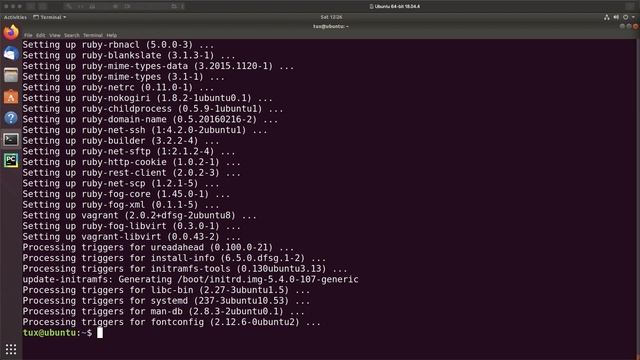Image resolution: width=640 pixels, height=360 pixels.
Task: Open the Terminal app menu dropdown
Action: pos(50,17)
